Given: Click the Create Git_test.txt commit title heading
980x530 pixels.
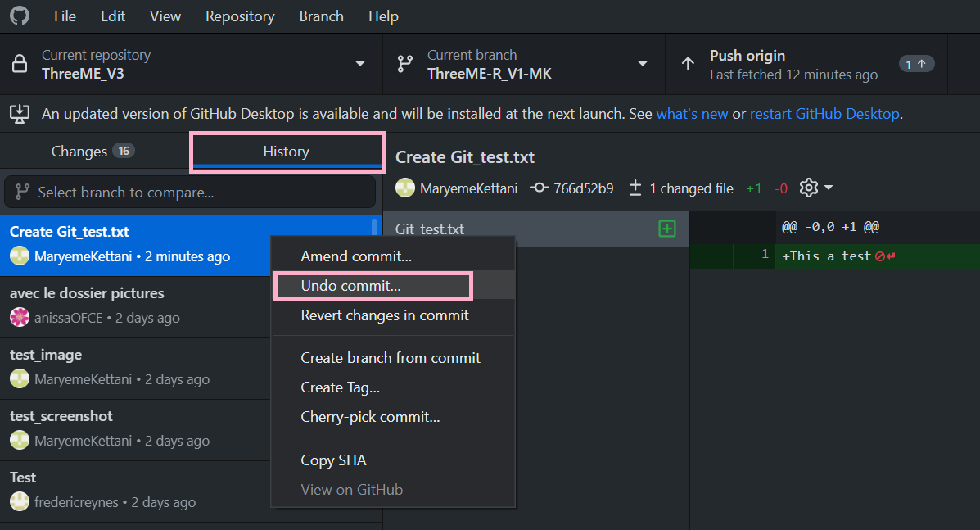Looking at the screenshot, I should (x=465, y=157).
